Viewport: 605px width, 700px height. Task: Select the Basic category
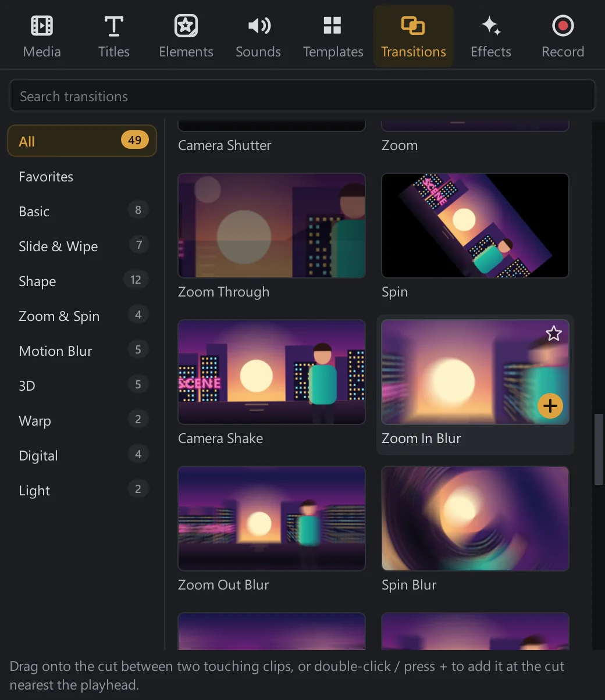(x=82, y=212)
